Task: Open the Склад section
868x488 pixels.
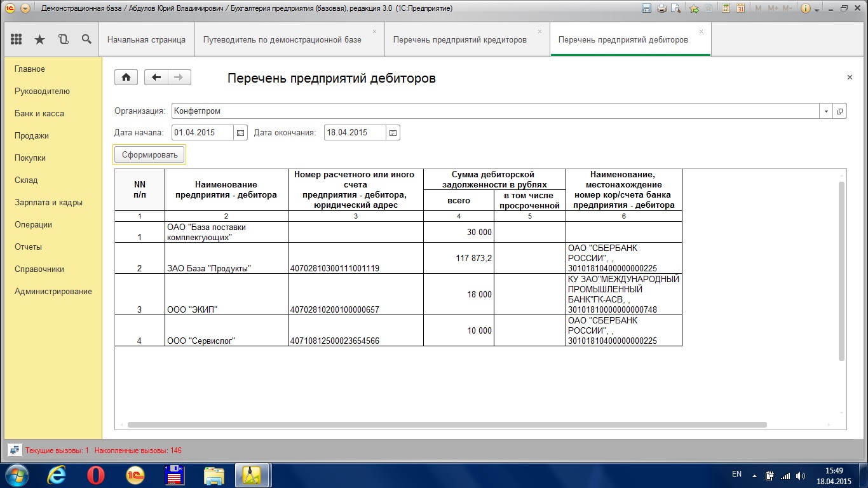Action: (26, 180)
